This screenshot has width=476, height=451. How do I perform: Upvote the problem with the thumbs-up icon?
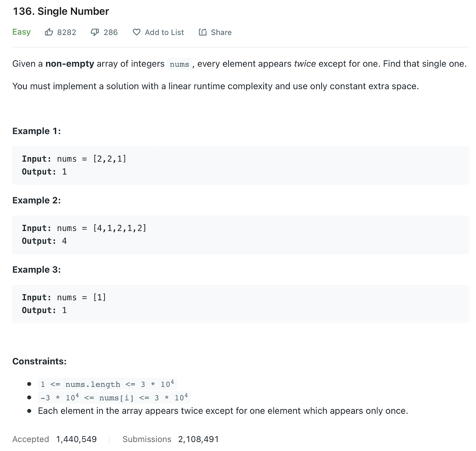49,32
